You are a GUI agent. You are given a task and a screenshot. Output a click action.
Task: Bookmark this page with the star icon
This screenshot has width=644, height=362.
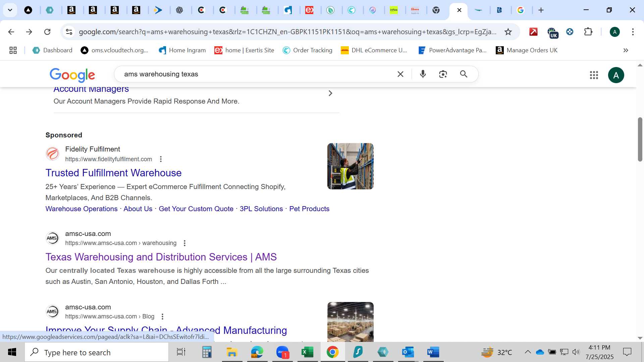point(508,32)
